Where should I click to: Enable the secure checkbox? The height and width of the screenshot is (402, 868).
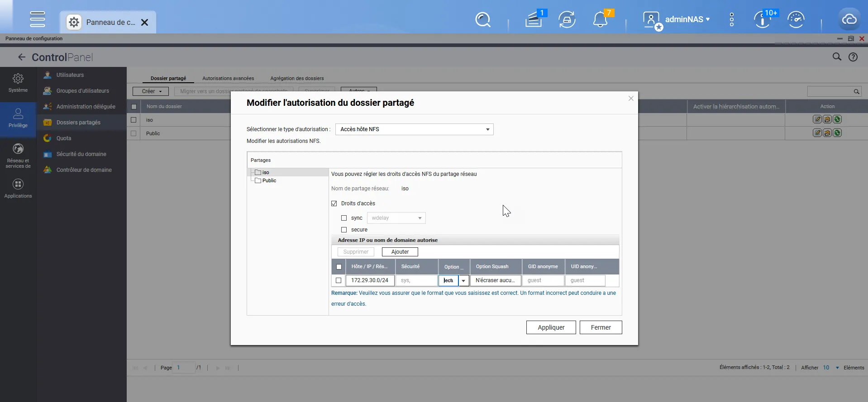[344, 230]
